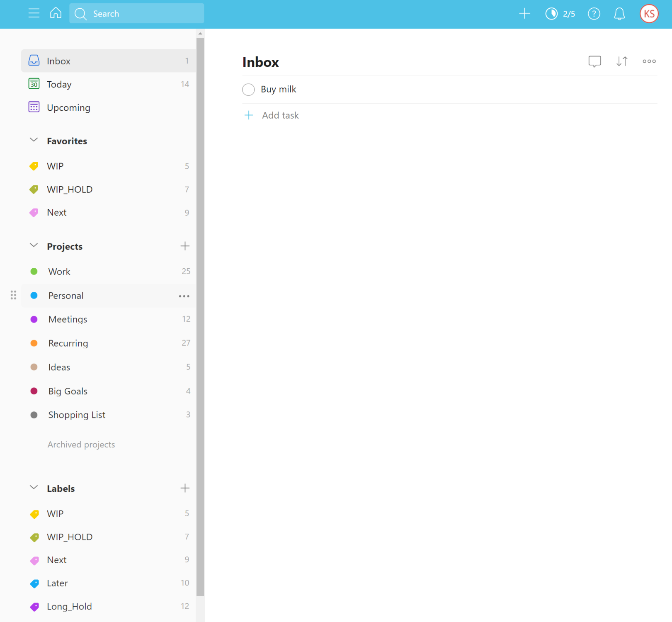Open the Ideas project
The height and width of the screenshot is (622, 672).
[x=108, y=367]
